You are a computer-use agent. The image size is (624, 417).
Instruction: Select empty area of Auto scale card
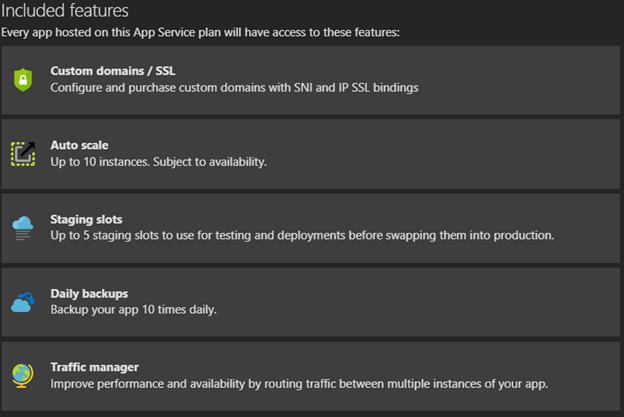click(x=450, y=153)
